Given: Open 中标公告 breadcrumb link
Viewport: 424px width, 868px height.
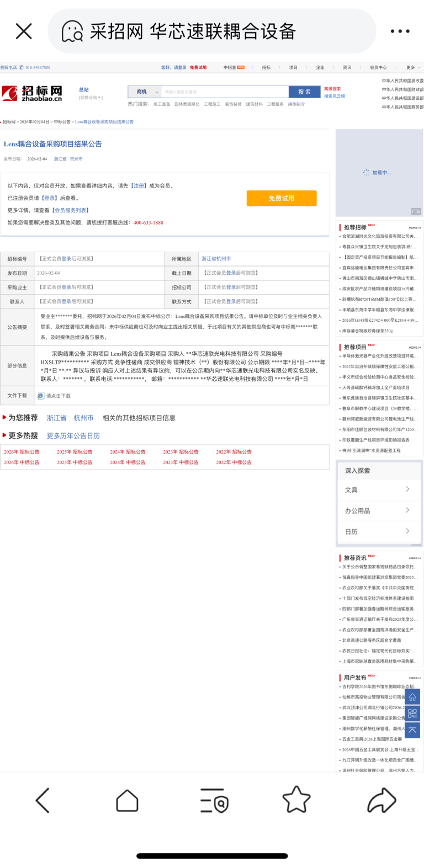Looking at the screenshot, I should point(62,121).
